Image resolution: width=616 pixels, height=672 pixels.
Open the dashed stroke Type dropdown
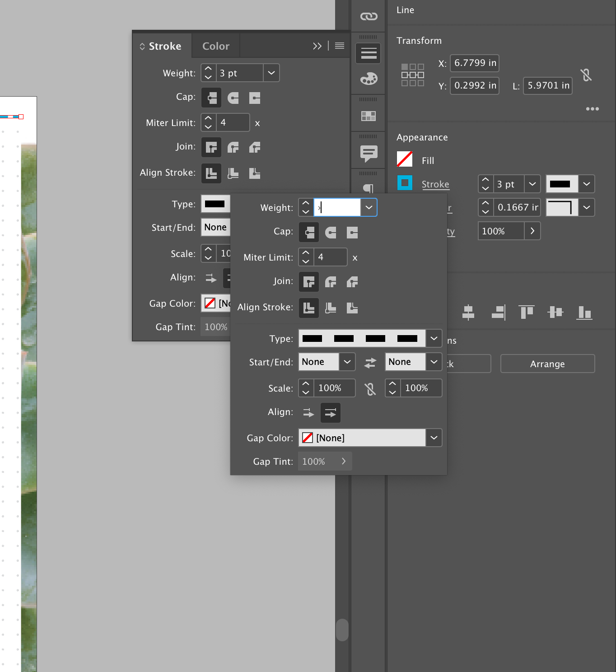tap(433, 338)
